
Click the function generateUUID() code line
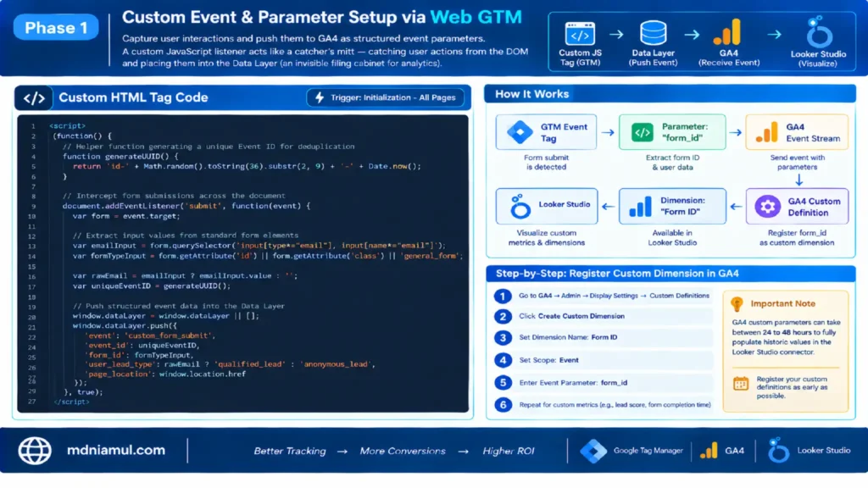(120, 157)
